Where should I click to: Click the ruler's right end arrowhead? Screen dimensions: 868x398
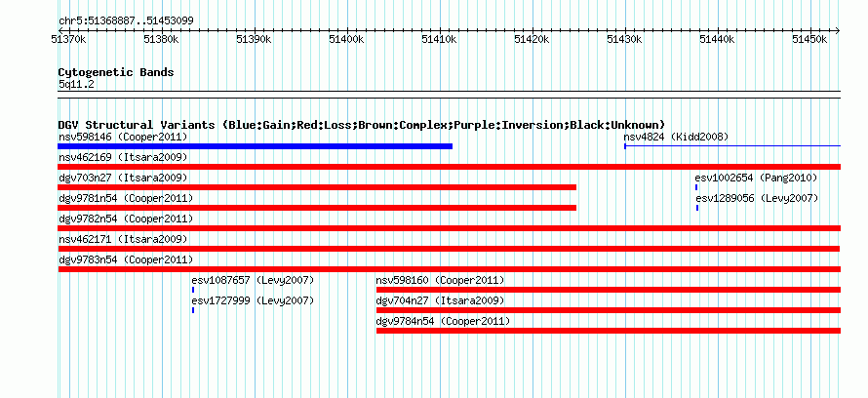pyautogui.click(x=838, y=30)
